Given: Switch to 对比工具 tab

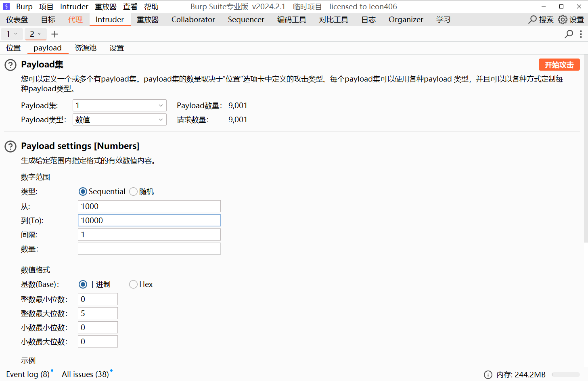Looking at the screenshot, I should coord(334,19).
